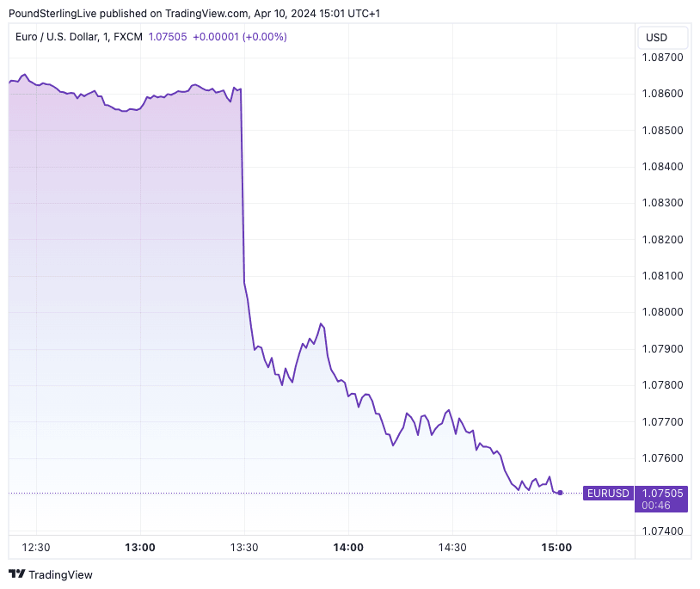Screen dimensions: 700x589
Task: Click the purple EURUSD symbol tag
Action: (x=608, y=493)
